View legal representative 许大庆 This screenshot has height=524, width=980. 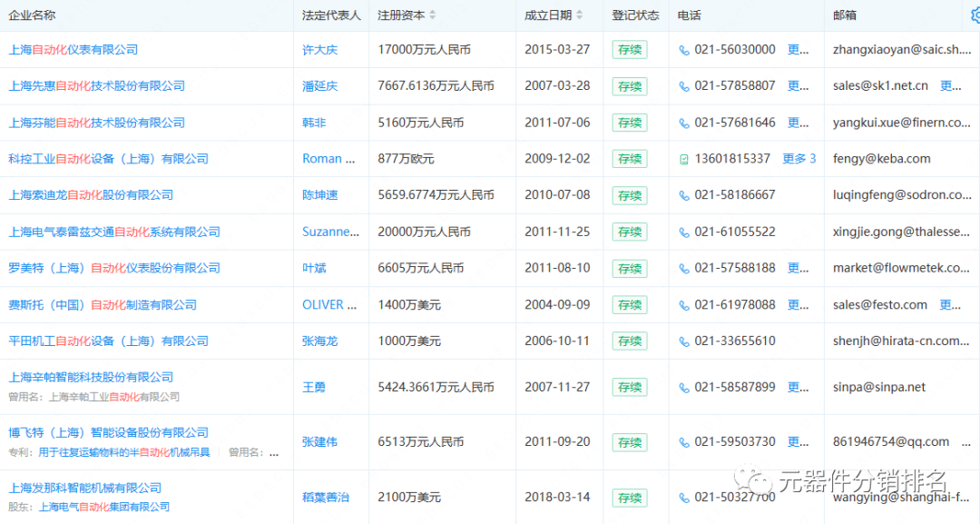coord(320,50)
